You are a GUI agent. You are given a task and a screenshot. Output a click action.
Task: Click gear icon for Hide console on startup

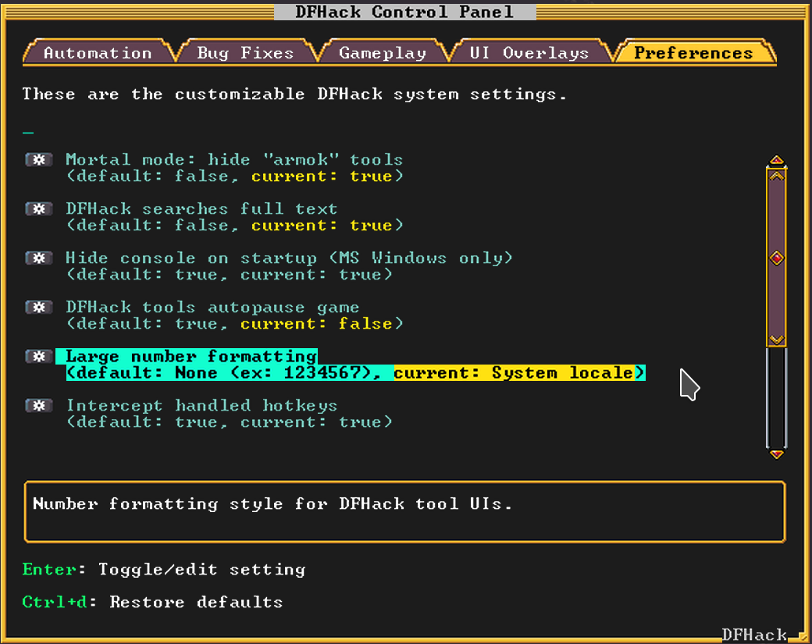click(x=39, y=258)
